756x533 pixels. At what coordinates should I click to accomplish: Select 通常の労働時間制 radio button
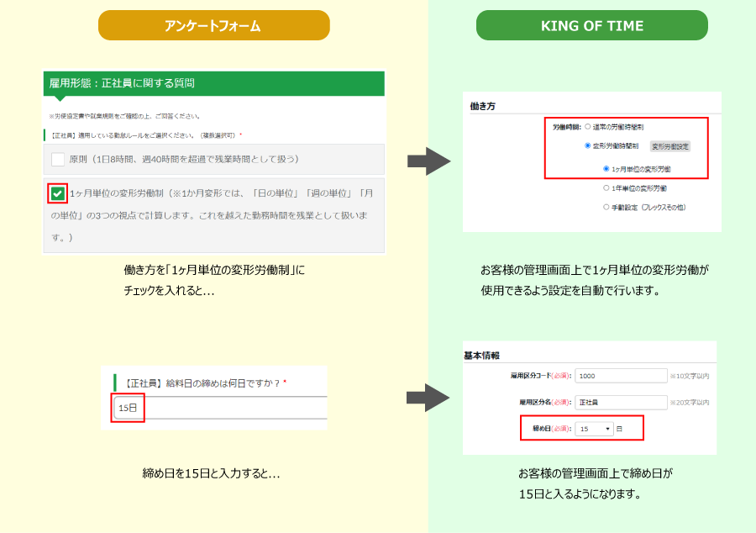(587, 127)
